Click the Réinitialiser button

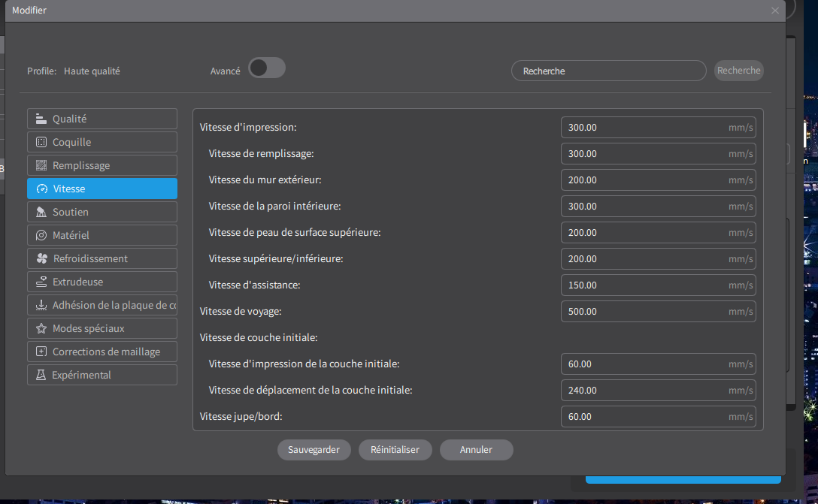pos(395,450)
